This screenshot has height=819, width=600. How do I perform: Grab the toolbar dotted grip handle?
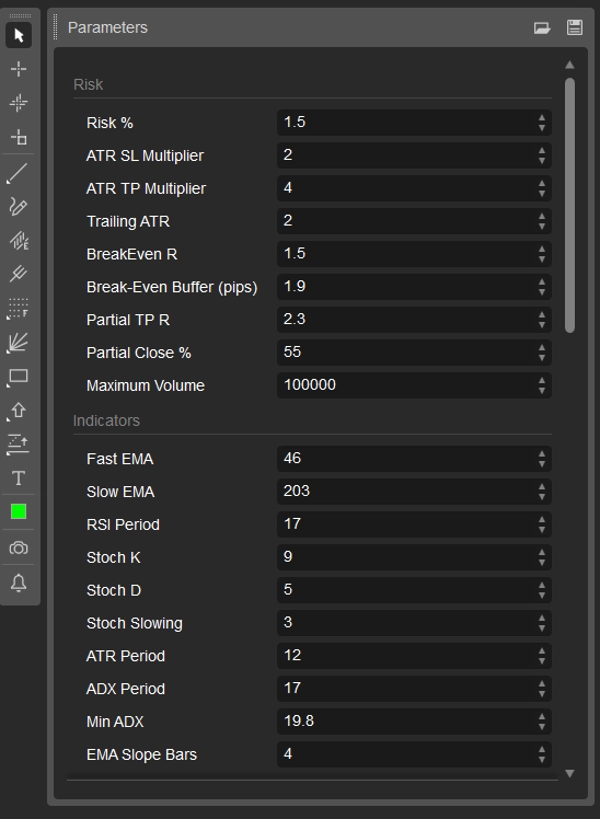pyautogui.click(x=20, y=16)
